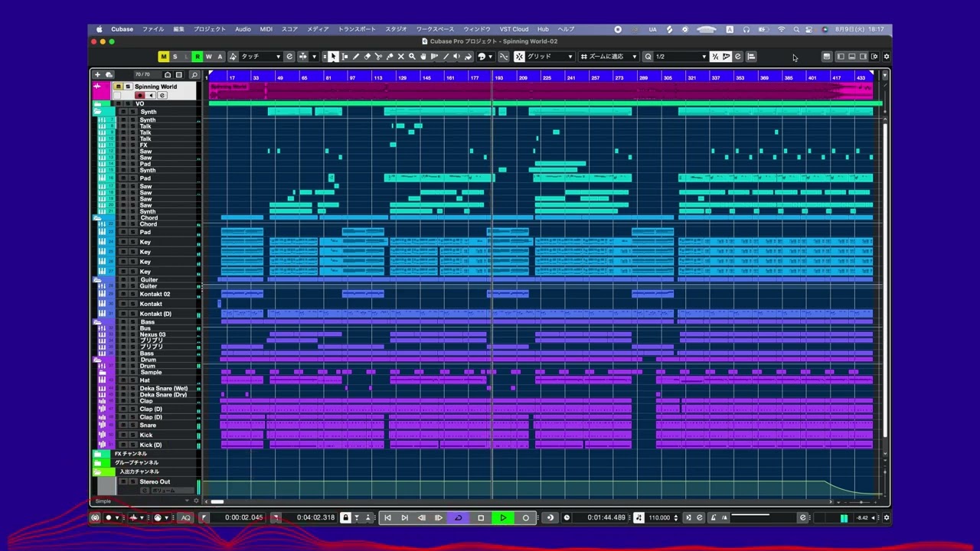Click the track preset icon beside Add Track
The height and width of the screenshot is (551, 980).
click(x=109, y=75)
